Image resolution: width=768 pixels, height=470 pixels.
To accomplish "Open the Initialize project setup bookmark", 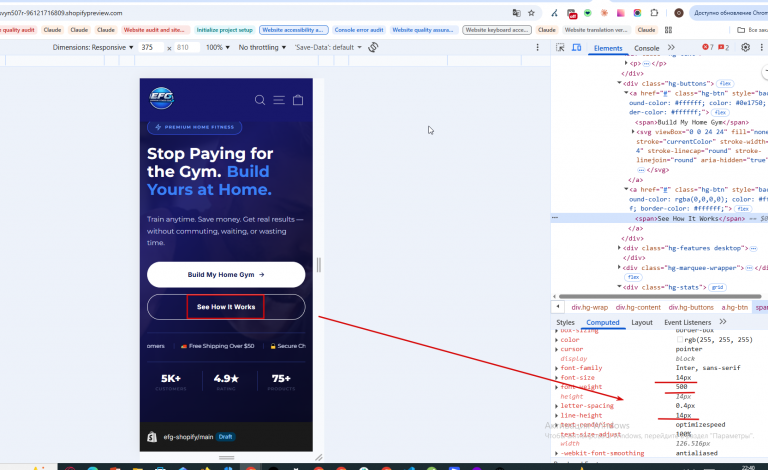I will tap(224, 30).
